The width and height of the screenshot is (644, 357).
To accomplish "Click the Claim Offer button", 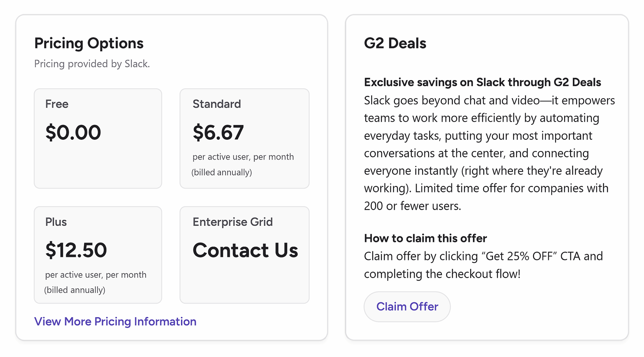I will [x=407, y=306].
